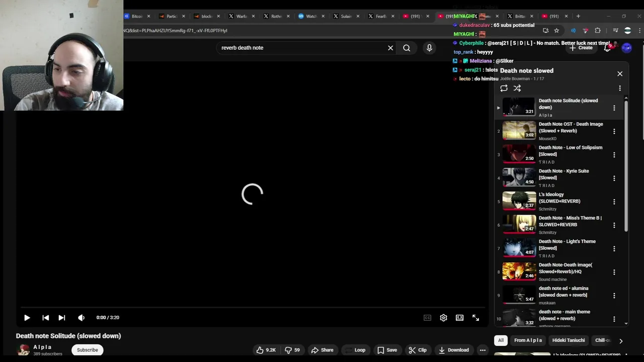Select death note - main theme item

pyautogui.click(x=558, y=318)
